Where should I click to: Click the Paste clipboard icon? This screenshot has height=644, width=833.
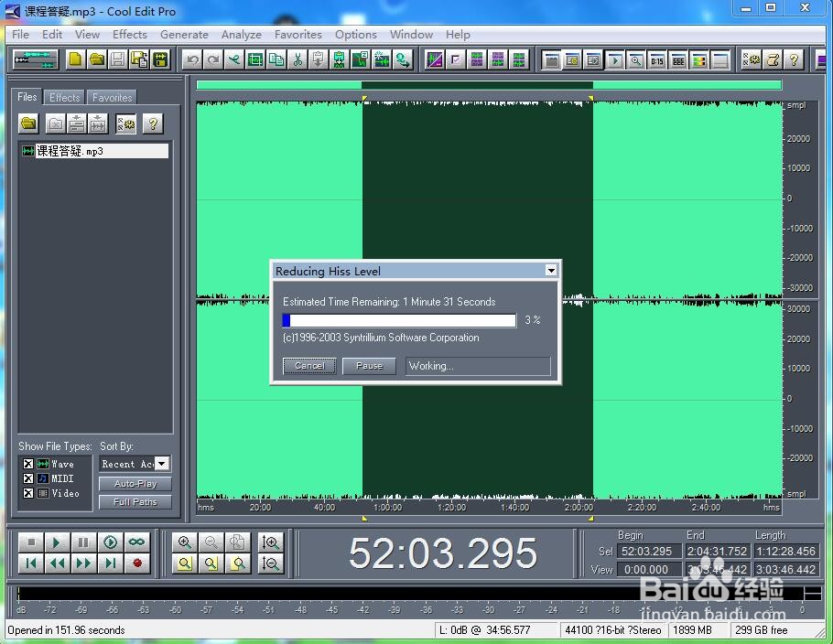(319, 59)
